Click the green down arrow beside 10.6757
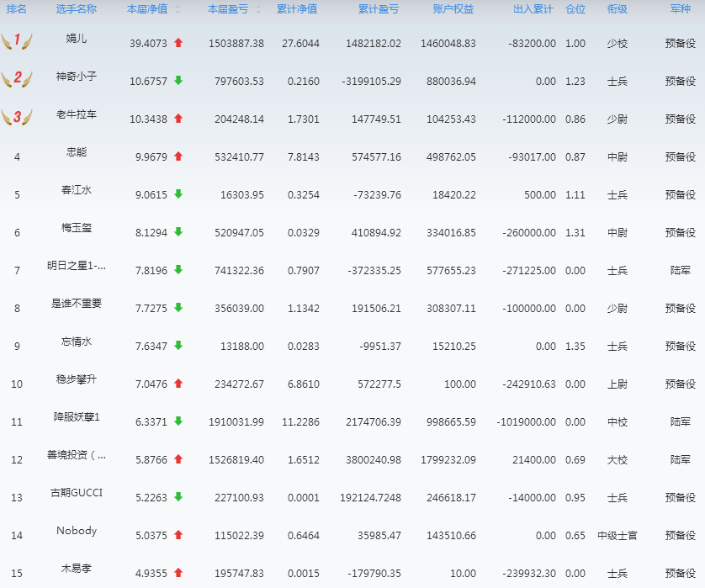The image size is (705, 588). pyautogui.click(x=178, y=81)
